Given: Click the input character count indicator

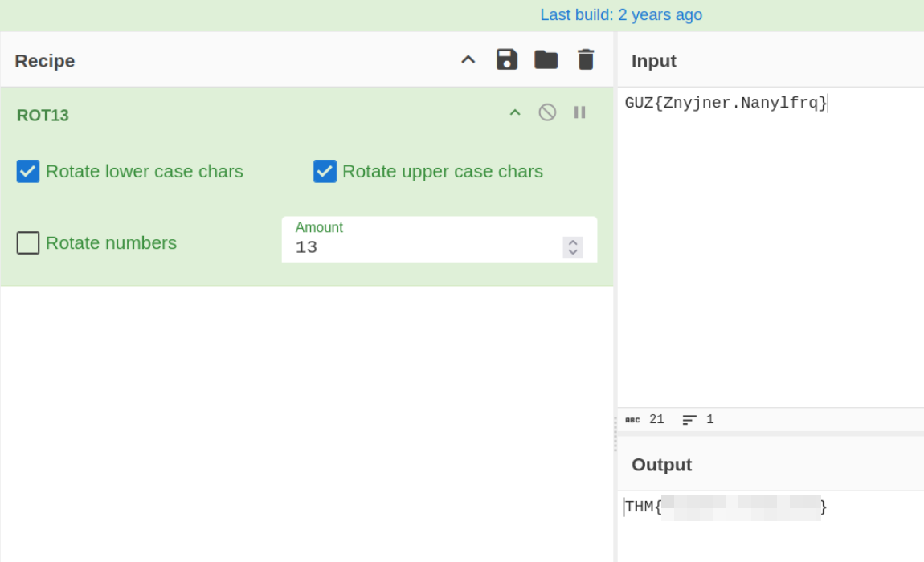Looking at the screenshot, I should pyautogui.click(x=645, y=419).
